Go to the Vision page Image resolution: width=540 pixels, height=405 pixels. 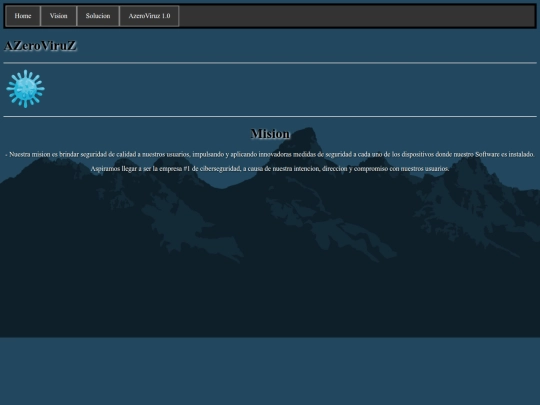click(x=59, y=16)
